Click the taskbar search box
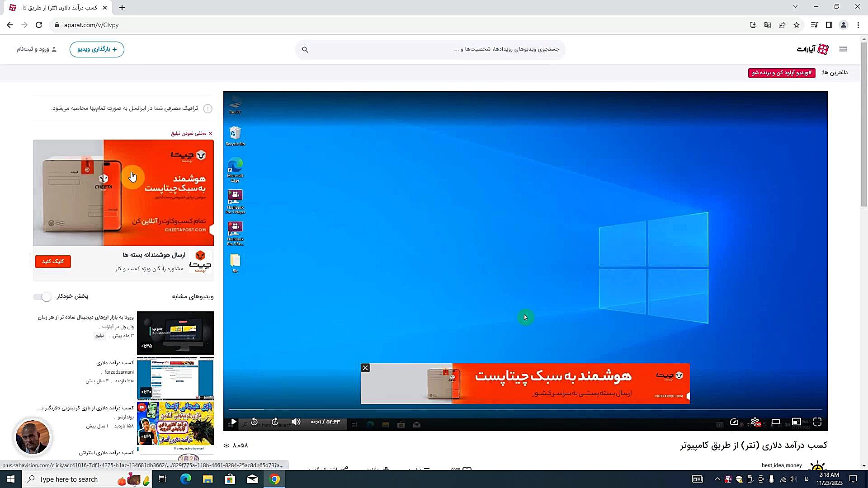868x488 pixels. [87, 479]
